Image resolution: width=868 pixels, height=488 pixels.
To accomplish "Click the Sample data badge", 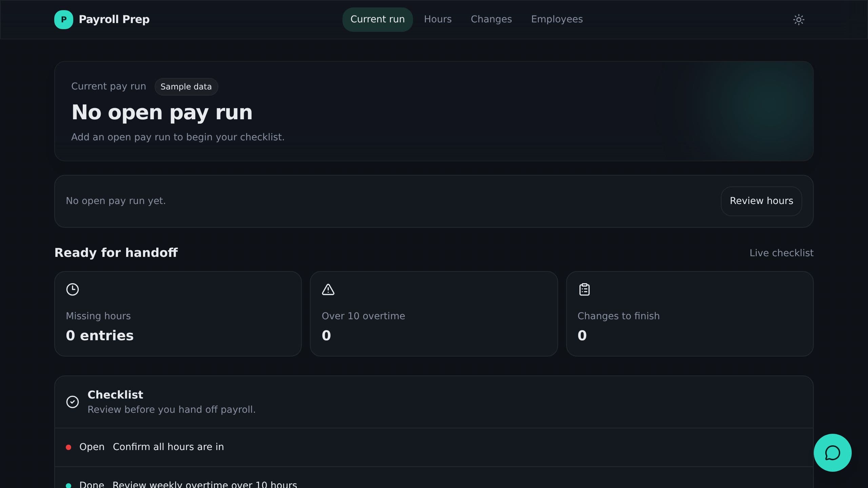I will 186,87.
